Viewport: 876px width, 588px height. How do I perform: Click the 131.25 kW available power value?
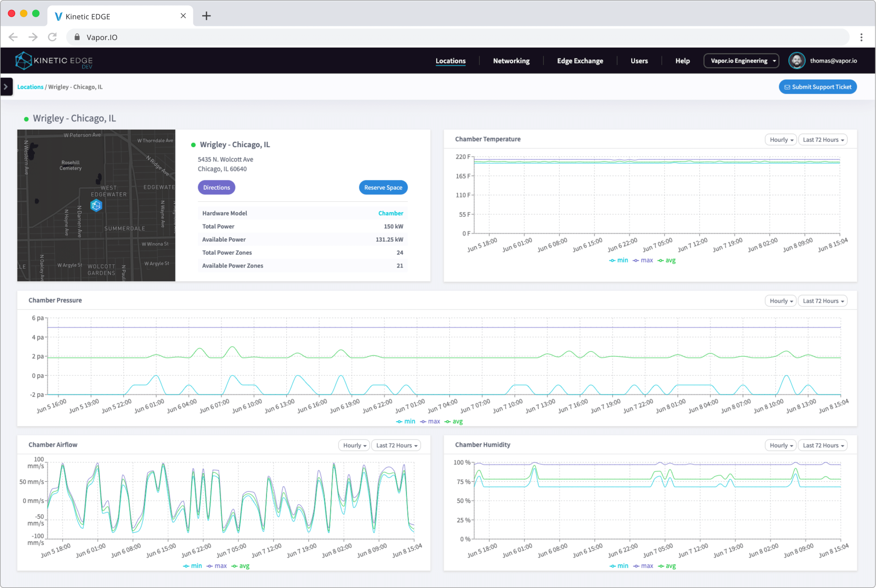coord(389,240)
